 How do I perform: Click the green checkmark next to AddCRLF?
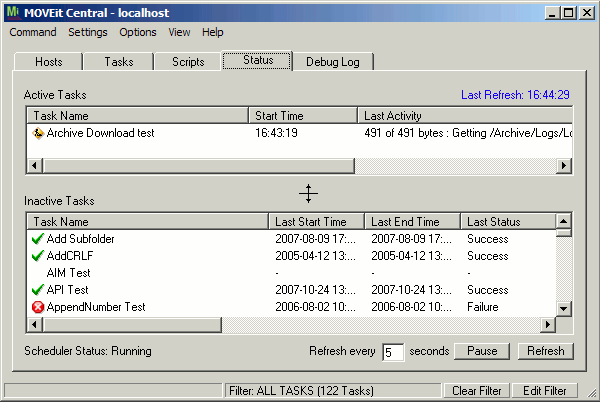[x=38, y=256]
